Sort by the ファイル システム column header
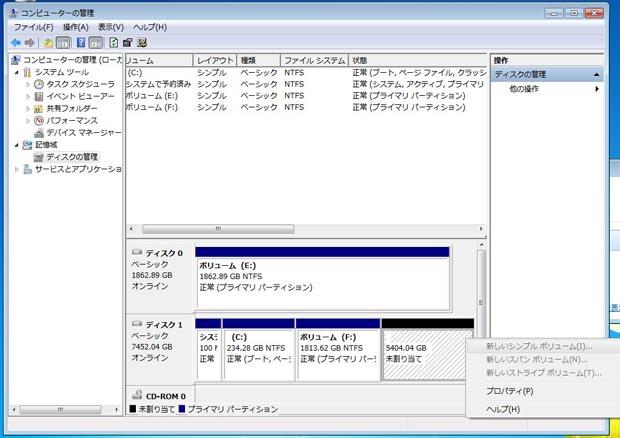The width and height of the screenshot is (620, 438). [314, 60]
